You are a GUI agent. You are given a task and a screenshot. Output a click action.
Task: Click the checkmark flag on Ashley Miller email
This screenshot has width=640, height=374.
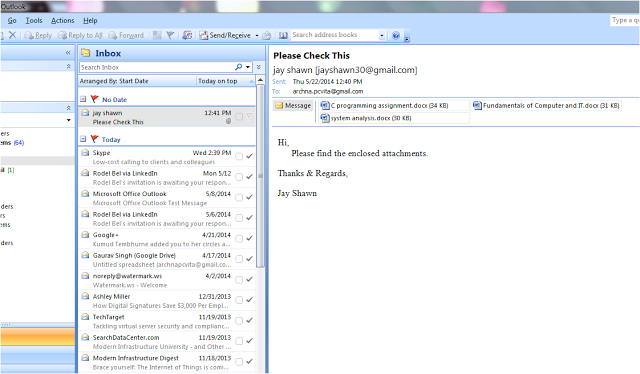click(249, 300)
